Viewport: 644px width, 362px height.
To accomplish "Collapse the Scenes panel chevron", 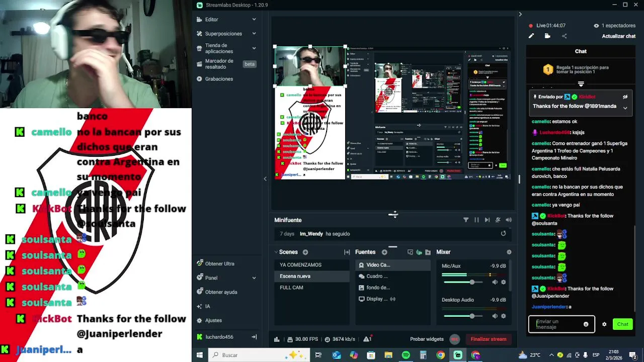I will coord(276,252).
